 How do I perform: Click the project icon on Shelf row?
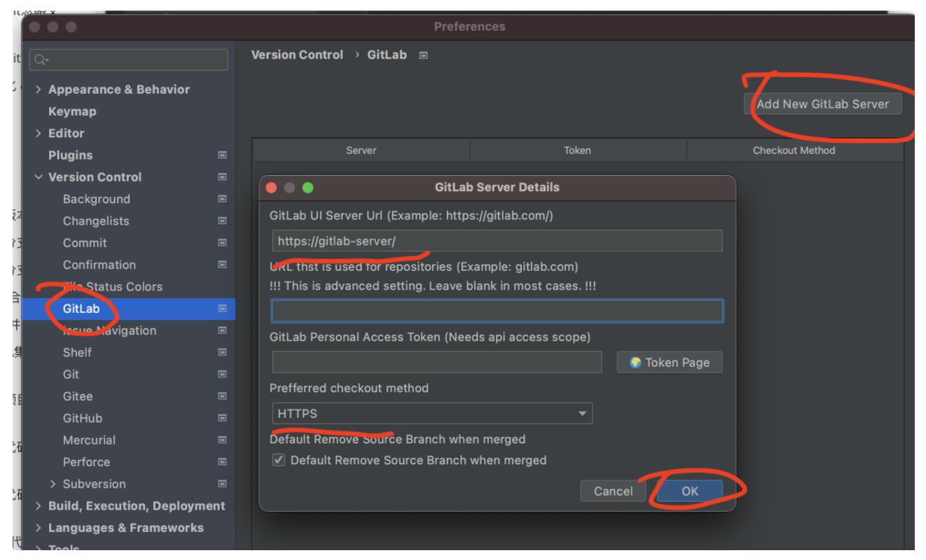point(223,353)
